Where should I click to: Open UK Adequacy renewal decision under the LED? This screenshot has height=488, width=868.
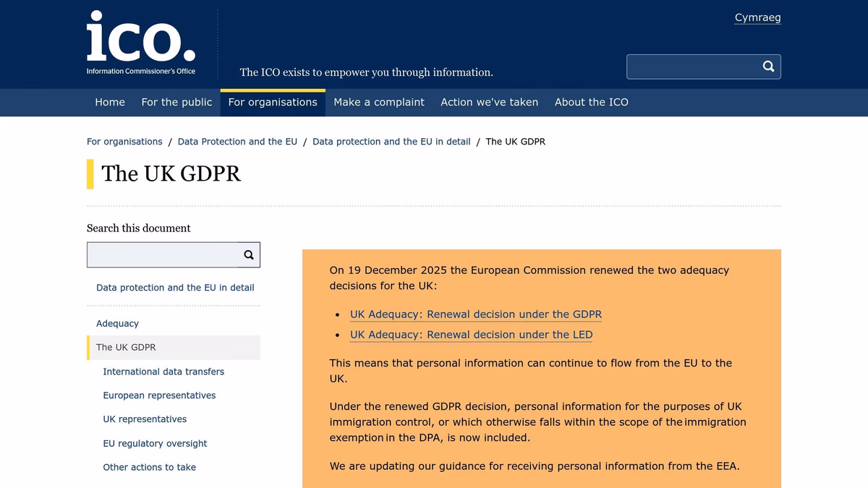pos(471,335)
